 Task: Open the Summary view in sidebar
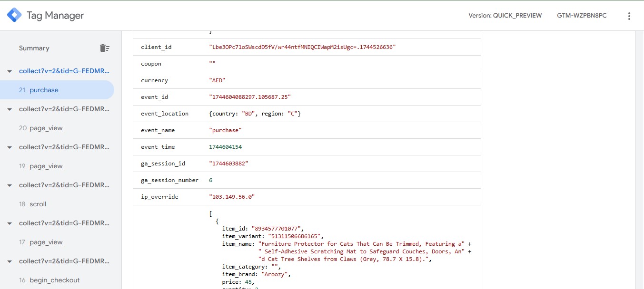tap(34, 48)
